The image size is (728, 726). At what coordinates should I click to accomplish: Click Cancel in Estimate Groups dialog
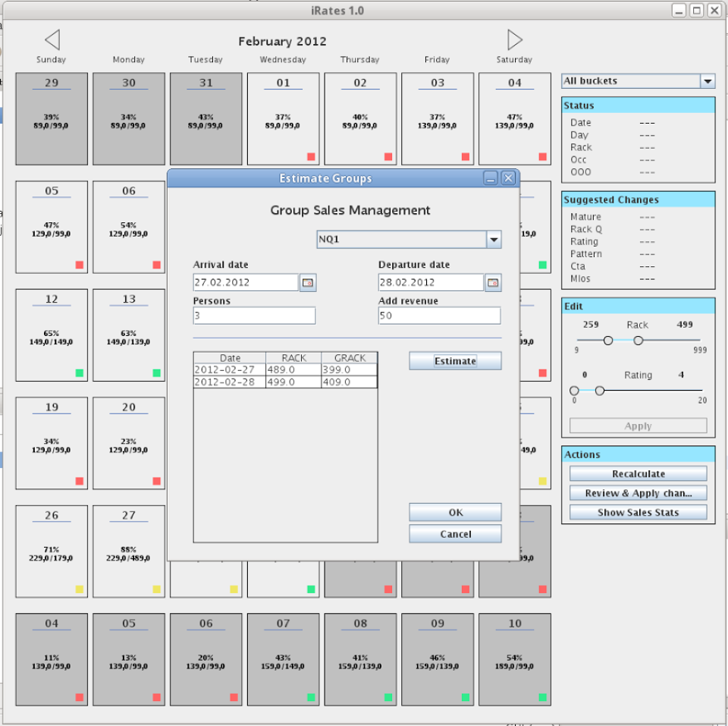tap(455, 534)
